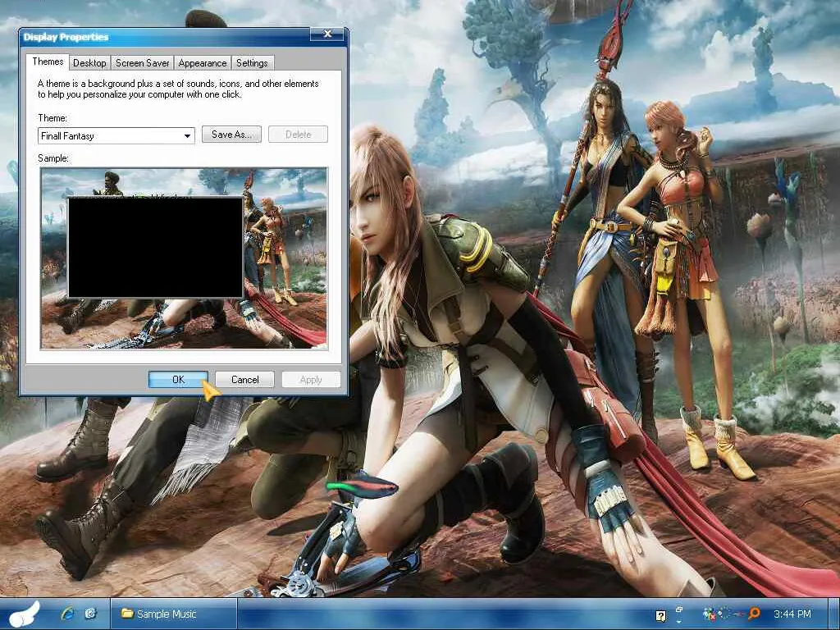The width and height of the screenshot is (840, 630).
Task: Switch to the Themes tab
Action: pyautogui.click(x=48, y=62)
